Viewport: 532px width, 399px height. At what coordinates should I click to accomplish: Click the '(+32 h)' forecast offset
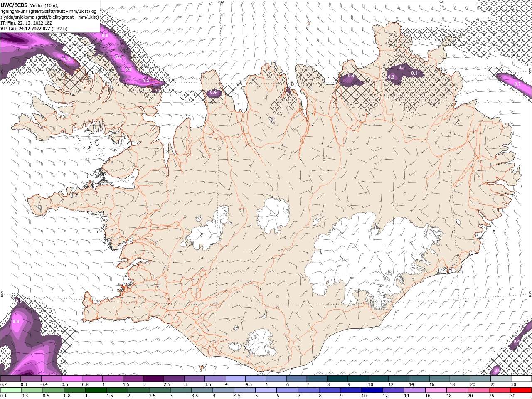[60, 29]
